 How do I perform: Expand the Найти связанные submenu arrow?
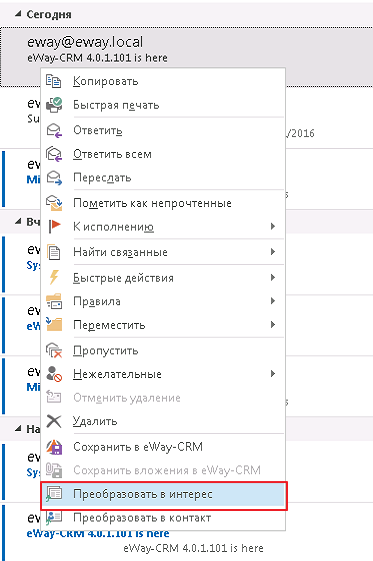pos(273,252)
